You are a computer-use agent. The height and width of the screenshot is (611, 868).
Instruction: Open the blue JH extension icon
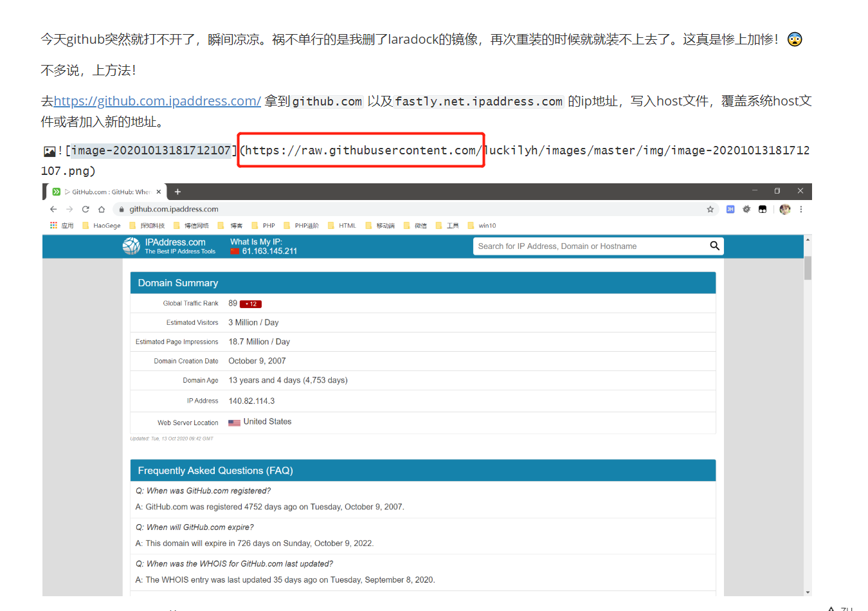coord(730,209)
